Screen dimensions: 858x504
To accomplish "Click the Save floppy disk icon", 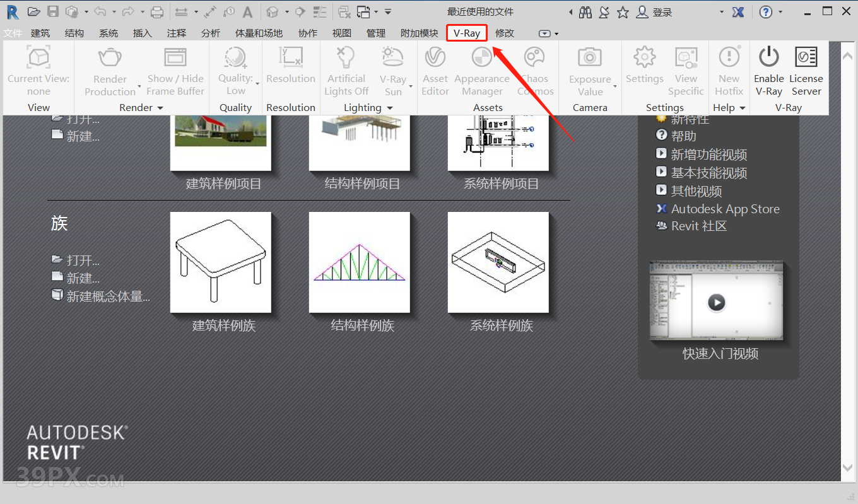I will [x=53, y=11].
